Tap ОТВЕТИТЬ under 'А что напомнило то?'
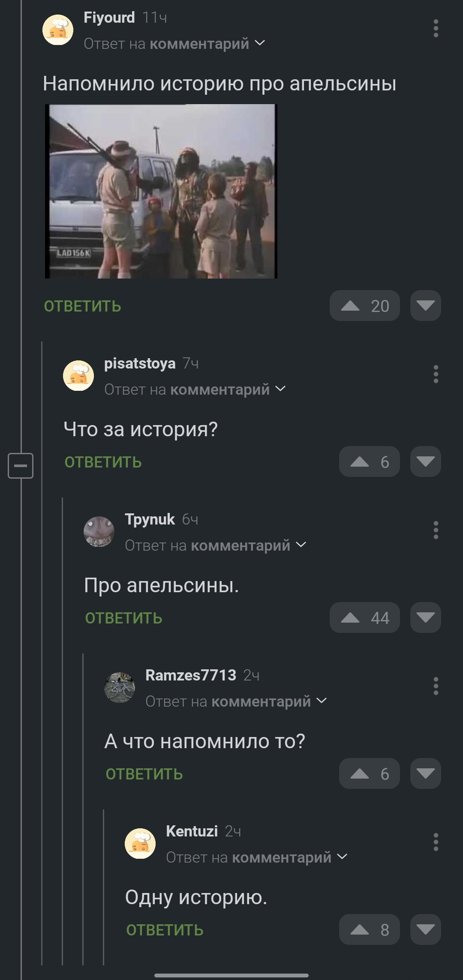The image size is (463, 980). pos(144,774)
